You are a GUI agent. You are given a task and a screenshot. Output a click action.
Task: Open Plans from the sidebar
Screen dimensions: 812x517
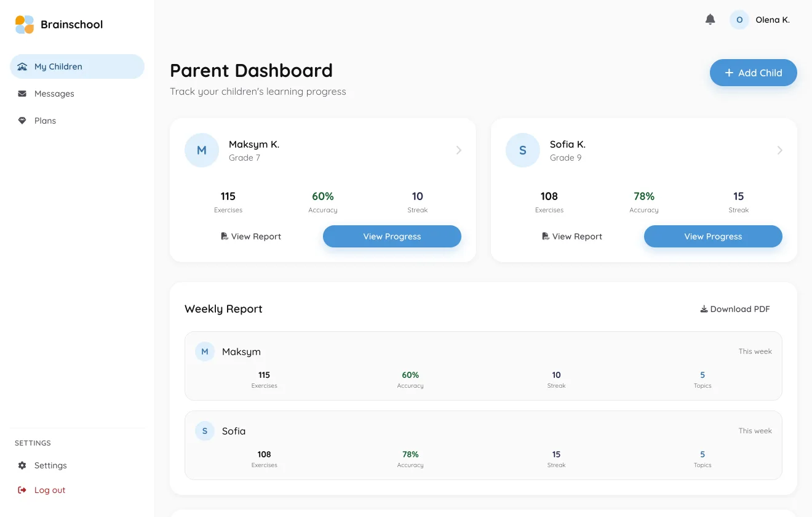[78, 121]
